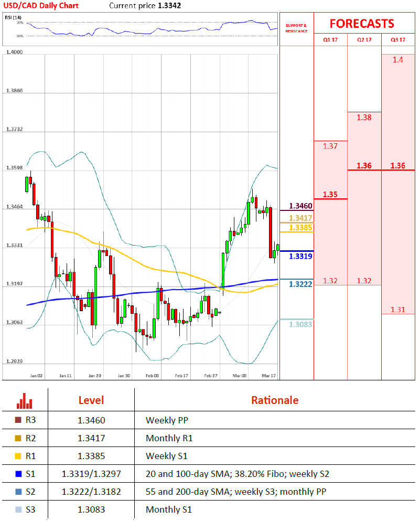Click the 20 and 100-day SMA rationale
This screenshot has height=521, width=420.
click(x=238, y=474)
